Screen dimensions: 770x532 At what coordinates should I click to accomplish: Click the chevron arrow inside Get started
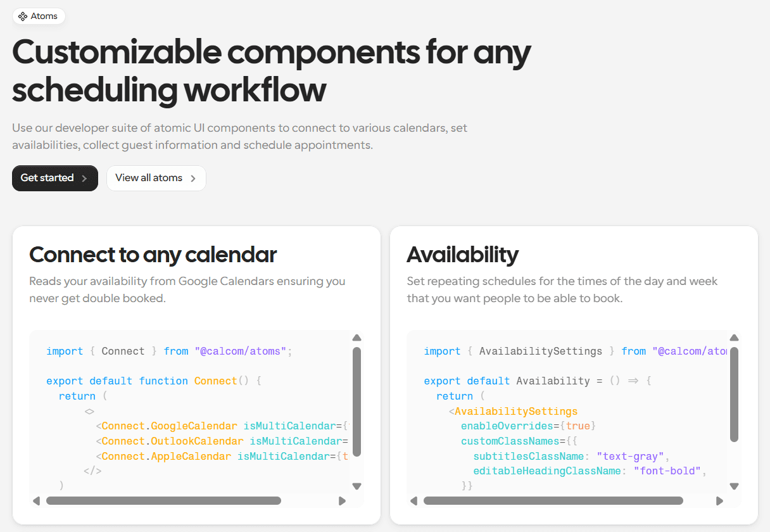tap(84, 179)
